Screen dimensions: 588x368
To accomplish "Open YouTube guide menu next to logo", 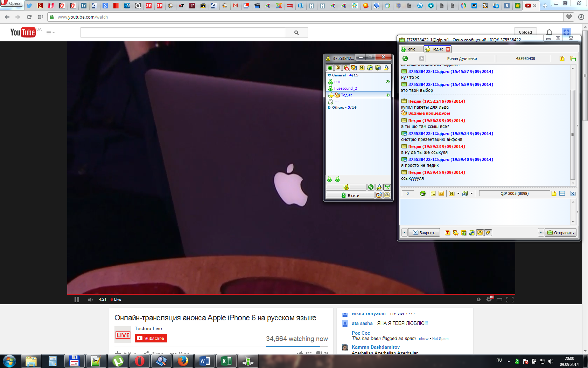I will pyautogui.click(x=50, y=33).
